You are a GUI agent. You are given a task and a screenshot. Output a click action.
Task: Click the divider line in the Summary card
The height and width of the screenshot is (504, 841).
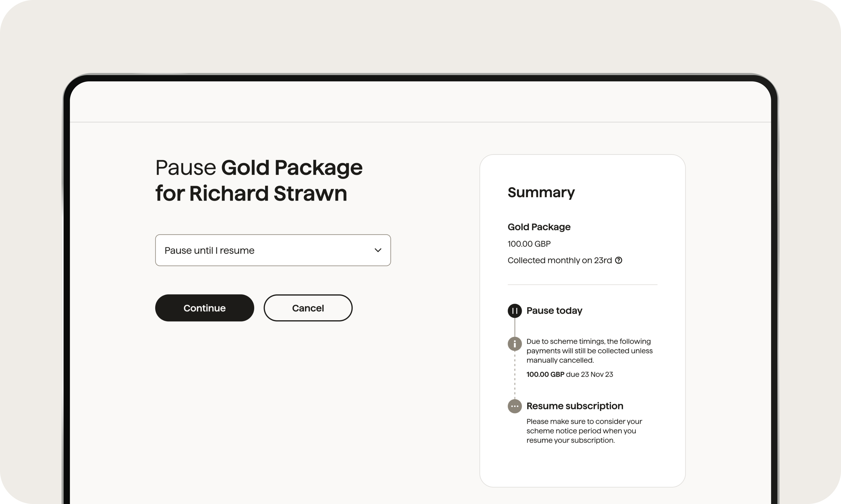(582, 285)
